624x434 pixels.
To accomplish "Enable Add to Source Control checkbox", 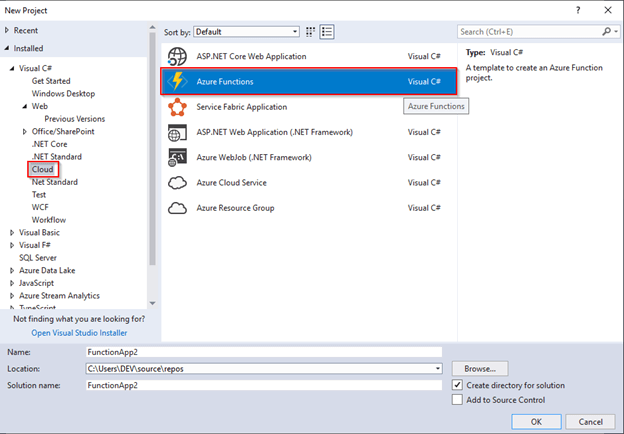I will pyautogui.click(x=457, y=400).
